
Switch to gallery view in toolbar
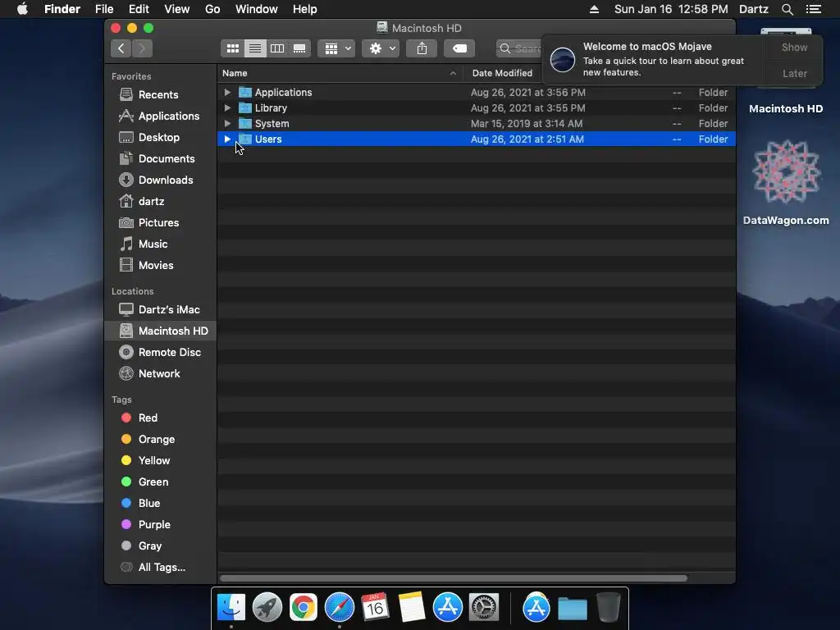pyautogui.click(x=299, y=48)
